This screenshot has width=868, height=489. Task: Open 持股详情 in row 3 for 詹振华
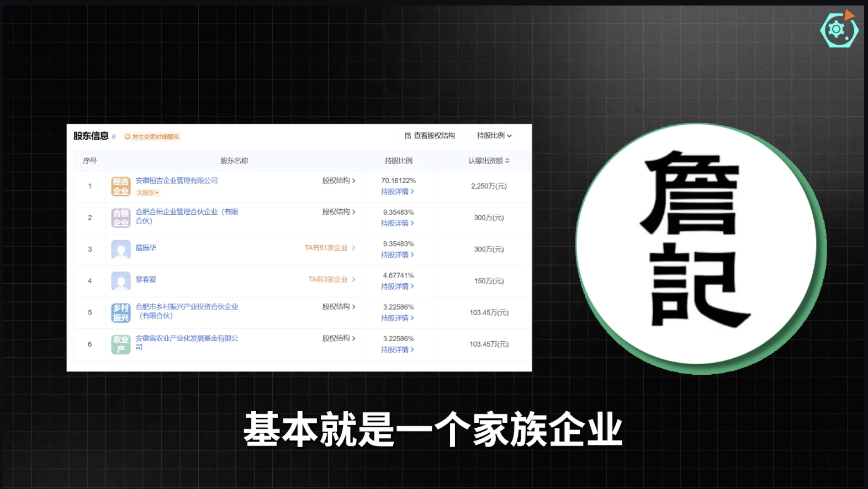tap(398, 254)
